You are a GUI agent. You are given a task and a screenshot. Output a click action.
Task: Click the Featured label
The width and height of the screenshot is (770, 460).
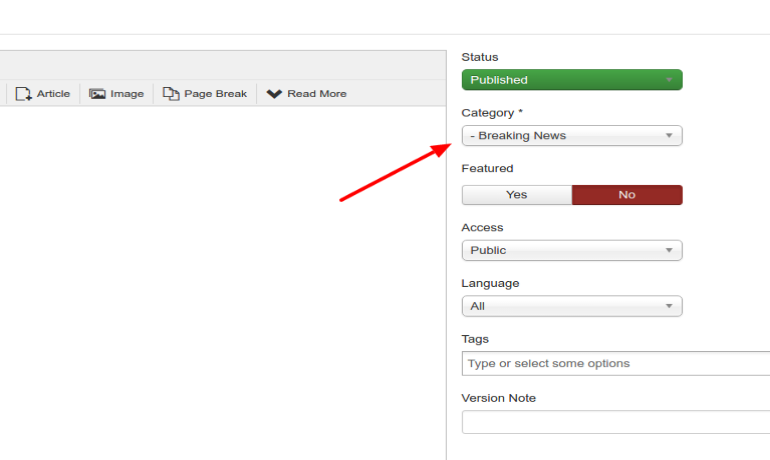click(487, 168)
